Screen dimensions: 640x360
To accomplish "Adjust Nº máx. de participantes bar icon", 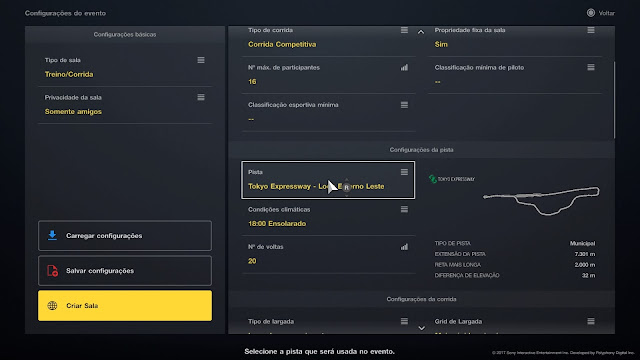I will pos(404,67).
